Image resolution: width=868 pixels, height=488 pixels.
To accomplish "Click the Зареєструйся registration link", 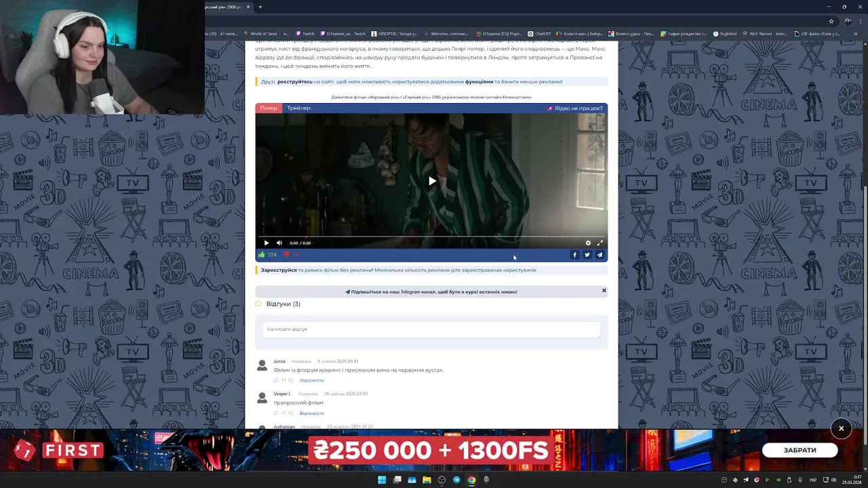I will [x=279, y=270].
